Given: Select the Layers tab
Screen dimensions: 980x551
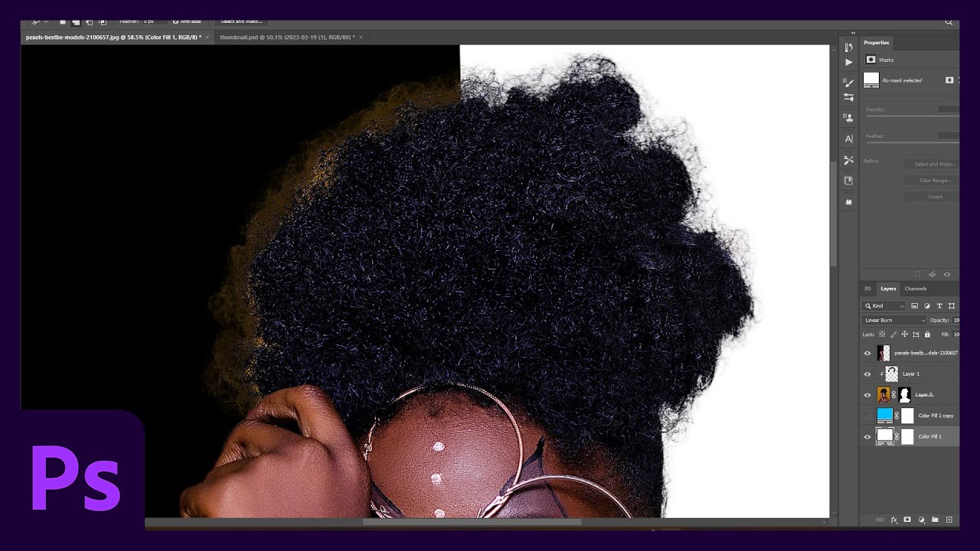Looking at the screenshot, I should (888, 289).
